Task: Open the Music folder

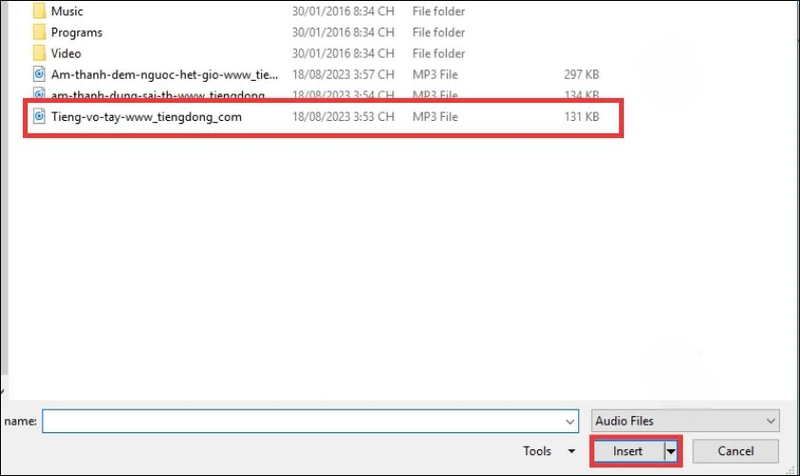Action: [x=67, y=11]
